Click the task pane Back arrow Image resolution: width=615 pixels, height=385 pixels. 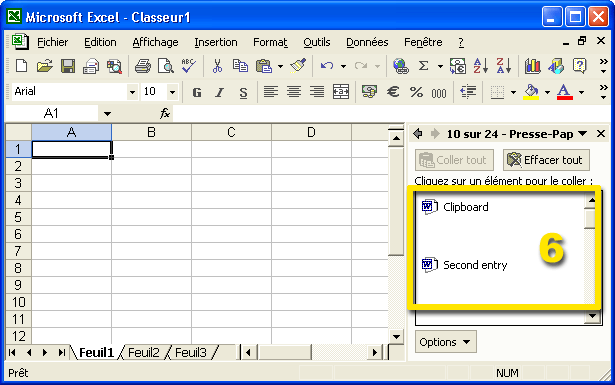click(418, 134)
